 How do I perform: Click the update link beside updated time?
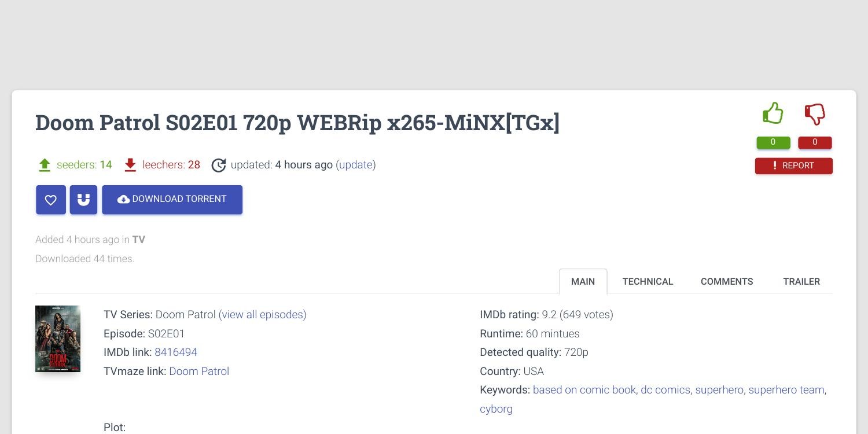click(x=355, y=165)
